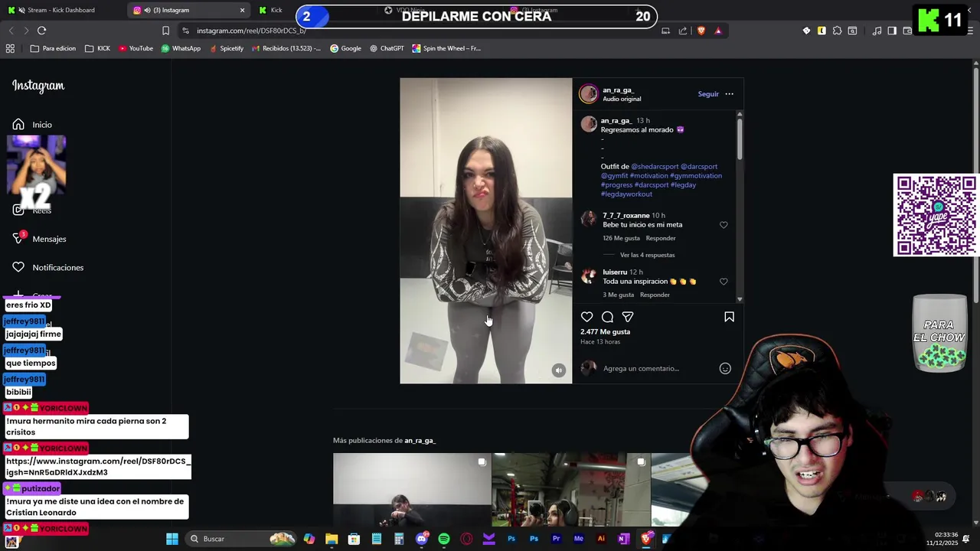Click the reel video area

coord(485,230)
